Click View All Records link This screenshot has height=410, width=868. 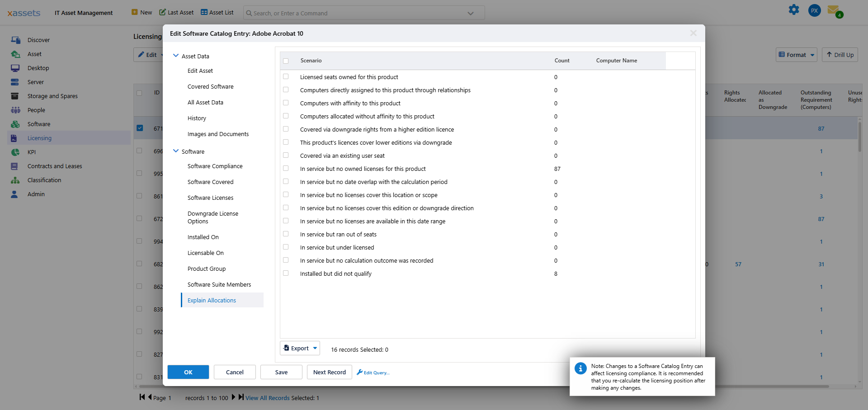click(x=268, y=398)
